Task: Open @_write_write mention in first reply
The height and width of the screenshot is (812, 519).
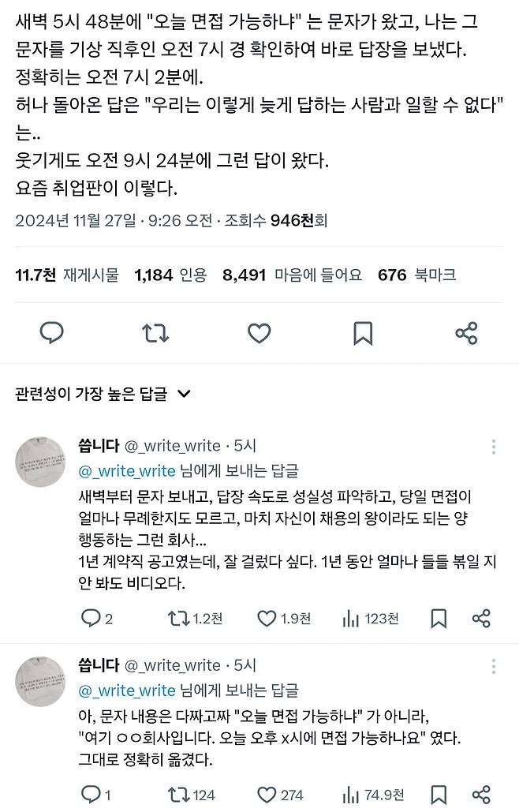Action: point(127,471)
